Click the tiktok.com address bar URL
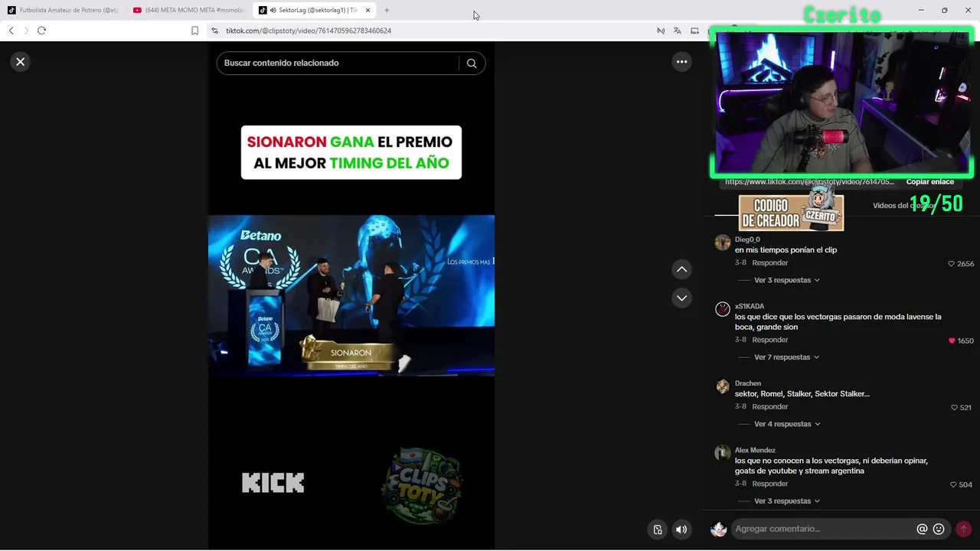Screen dimensions: 980x551 tap(309, 31)
